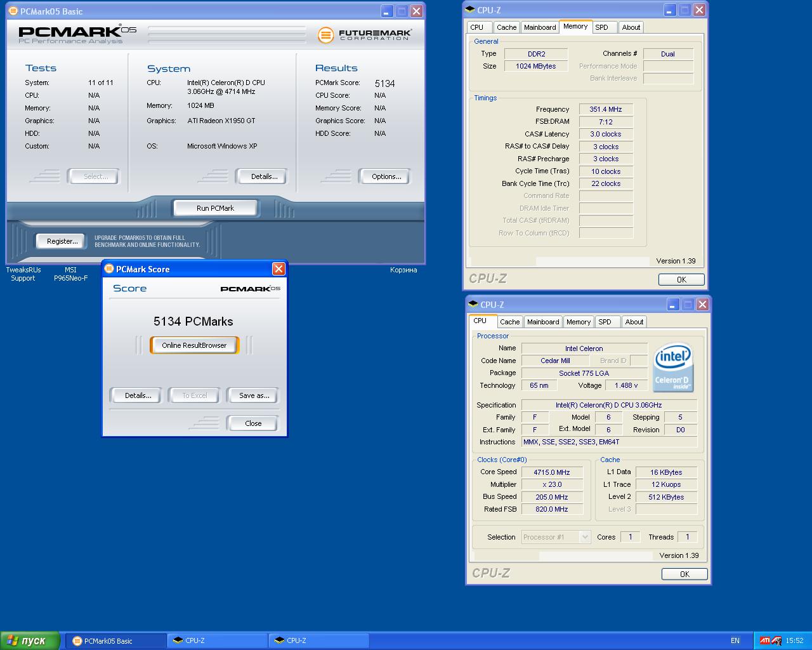
Task: Click Save as... in PCMark Score dialog
Action: (x=254, y=395)
